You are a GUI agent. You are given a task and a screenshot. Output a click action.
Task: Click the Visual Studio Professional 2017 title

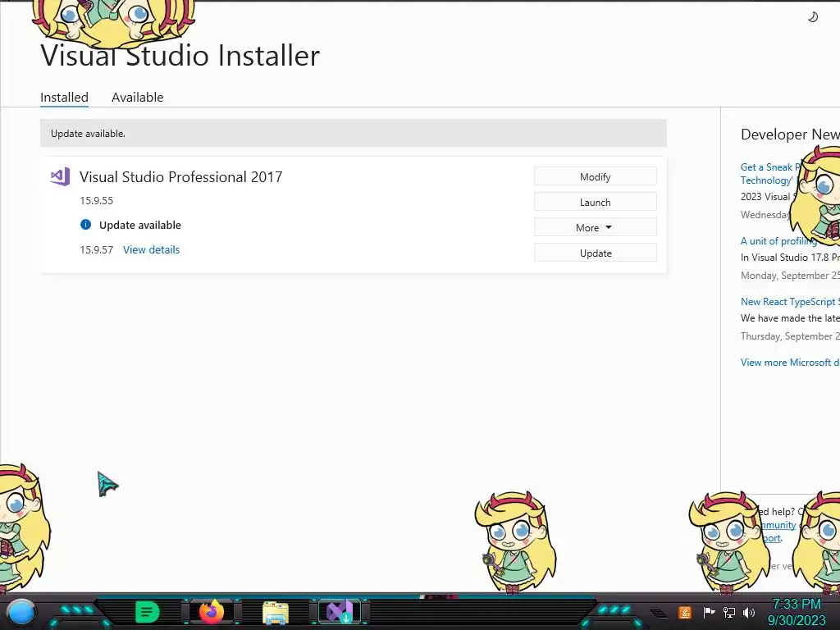tap(181, 177)
